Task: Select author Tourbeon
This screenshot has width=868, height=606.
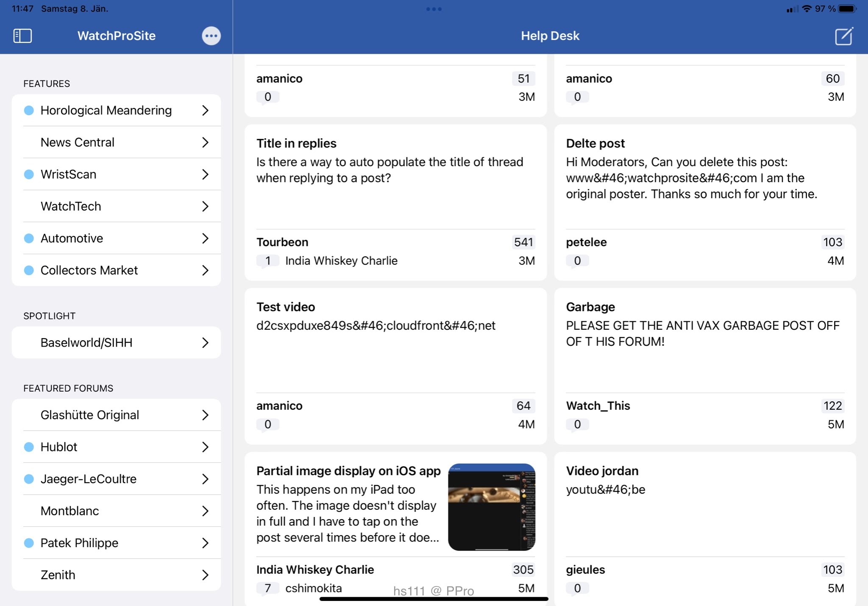Action: 282,242
